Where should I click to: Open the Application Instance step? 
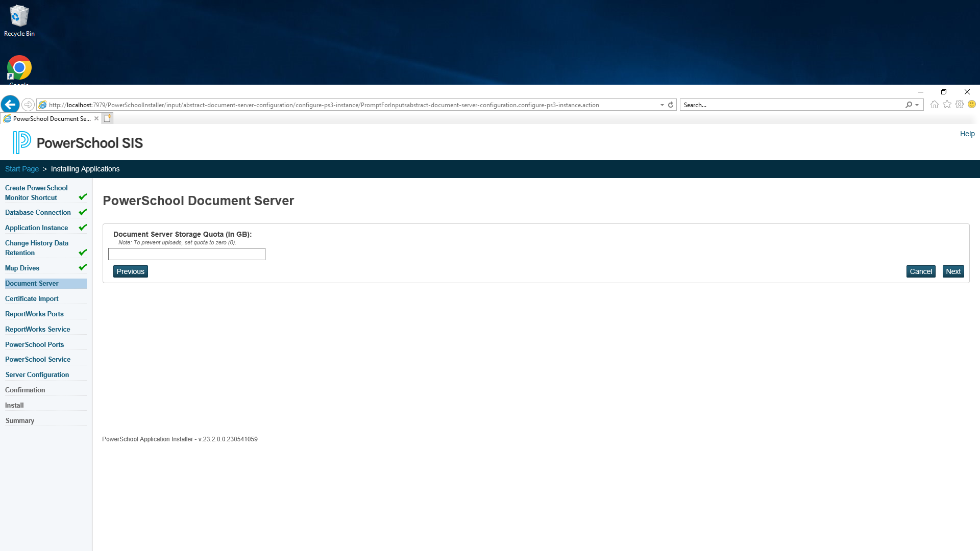36,228
